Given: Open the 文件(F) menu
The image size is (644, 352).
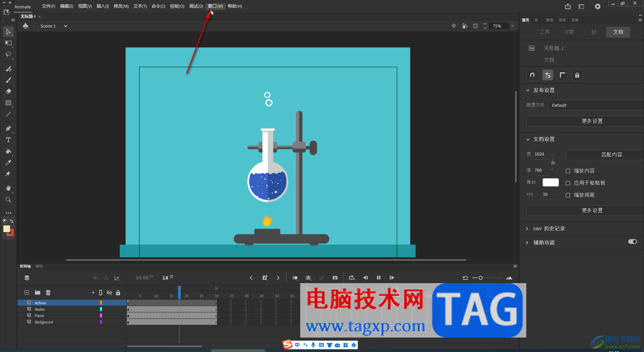Looking at the screenshot, I should pos(48,6).
